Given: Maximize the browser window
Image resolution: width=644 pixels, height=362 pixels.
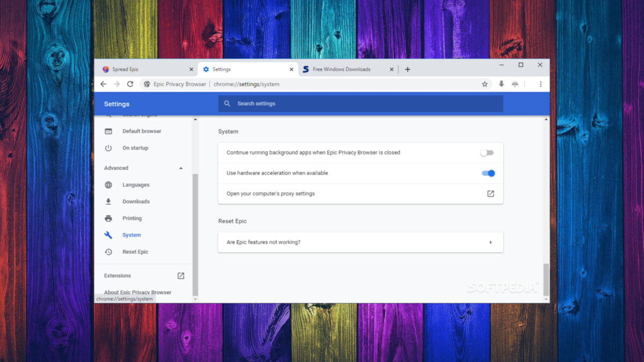Looking at the screenshot, I should [521, 65].
